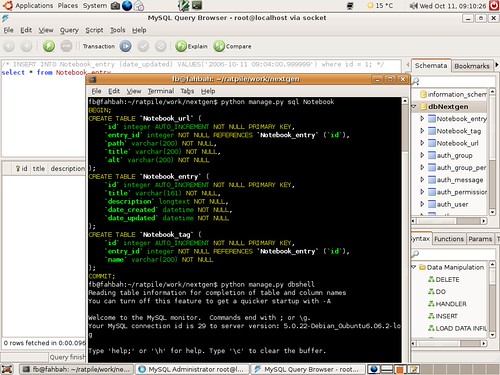Switch to the Bookmarks tab
The image size is (500, 375).
click(472, 66)
